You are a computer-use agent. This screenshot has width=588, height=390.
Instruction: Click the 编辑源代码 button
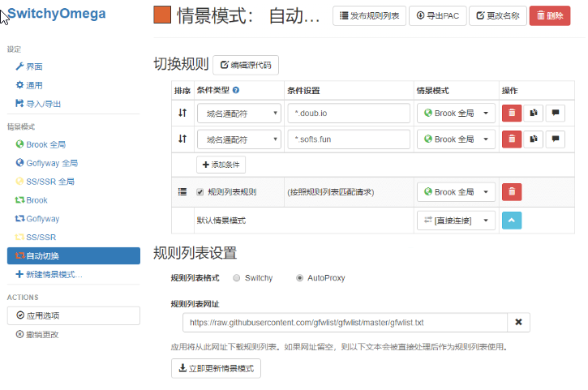click(x=246, y=65)
